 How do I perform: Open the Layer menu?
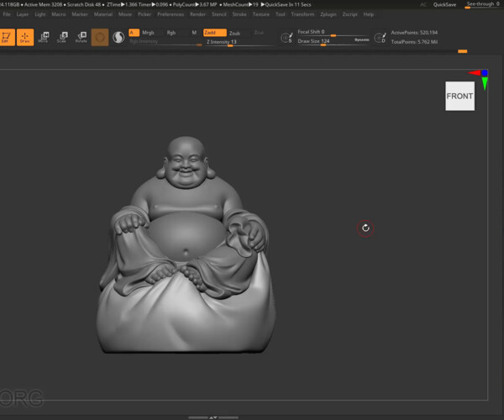(x=23, y=14)
